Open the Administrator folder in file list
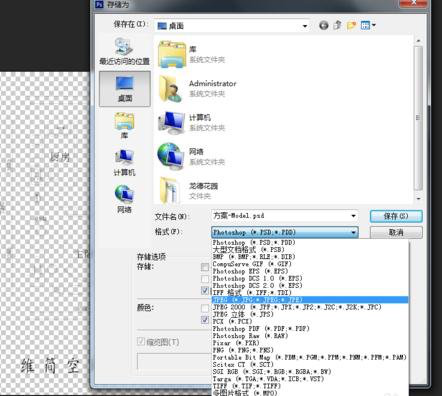Screen dimensions: 443x397 click(198, 88)
